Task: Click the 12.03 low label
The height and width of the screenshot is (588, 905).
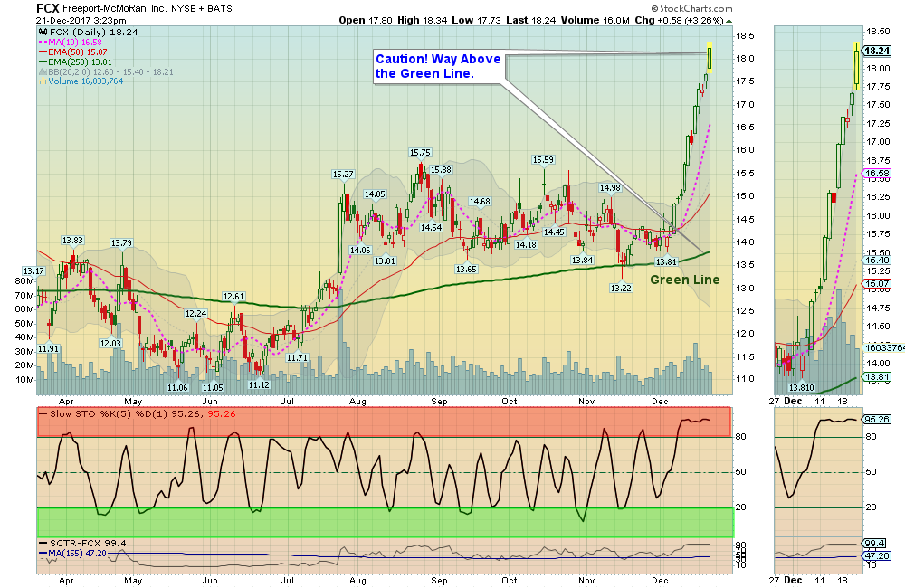Action: [x=110, y=343]
